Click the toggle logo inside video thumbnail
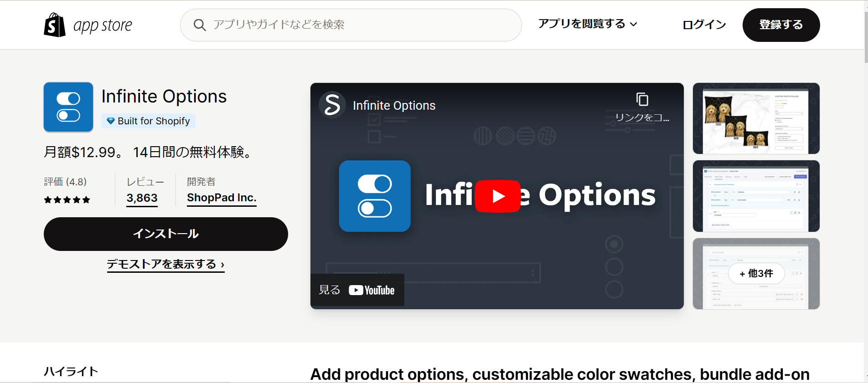Image resolution: width=868 pixels, height=383 pixels. click(x=375, y=196)
